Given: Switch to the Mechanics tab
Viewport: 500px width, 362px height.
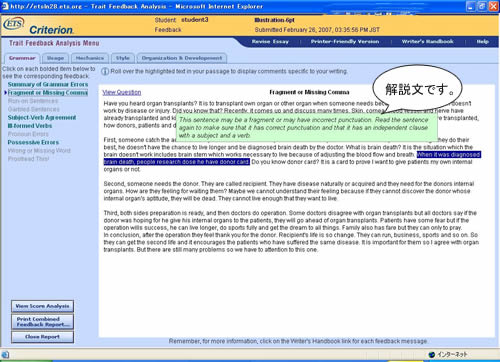Looking at the screenshot, I should click(90, 58).
